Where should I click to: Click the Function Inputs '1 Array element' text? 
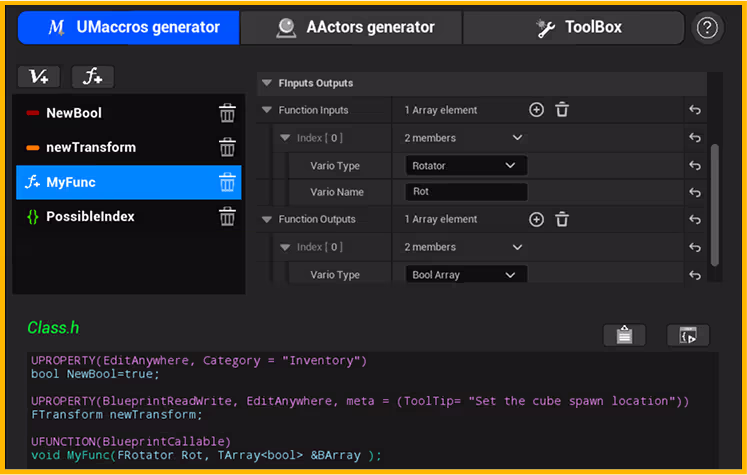(441, 110)
